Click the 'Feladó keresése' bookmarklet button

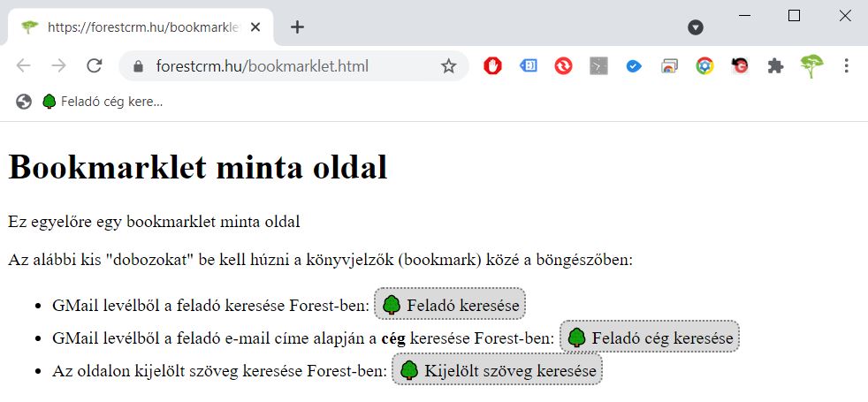[451, 305]
